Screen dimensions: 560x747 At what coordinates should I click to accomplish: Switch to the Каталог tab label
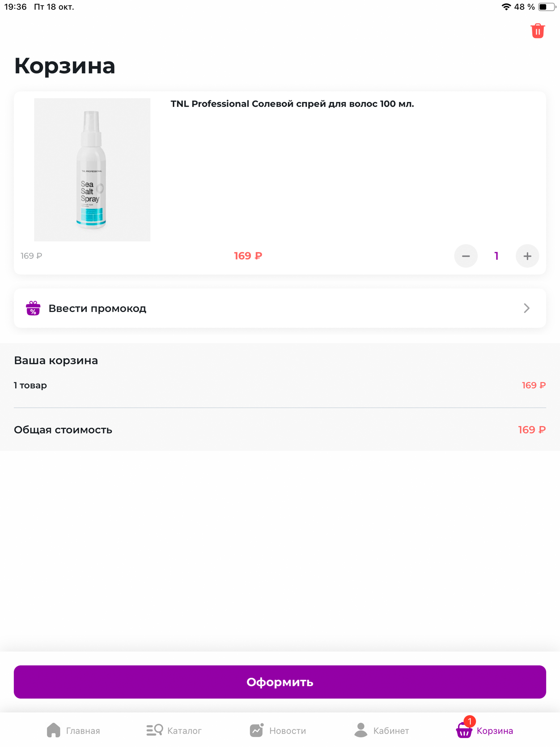184,731
